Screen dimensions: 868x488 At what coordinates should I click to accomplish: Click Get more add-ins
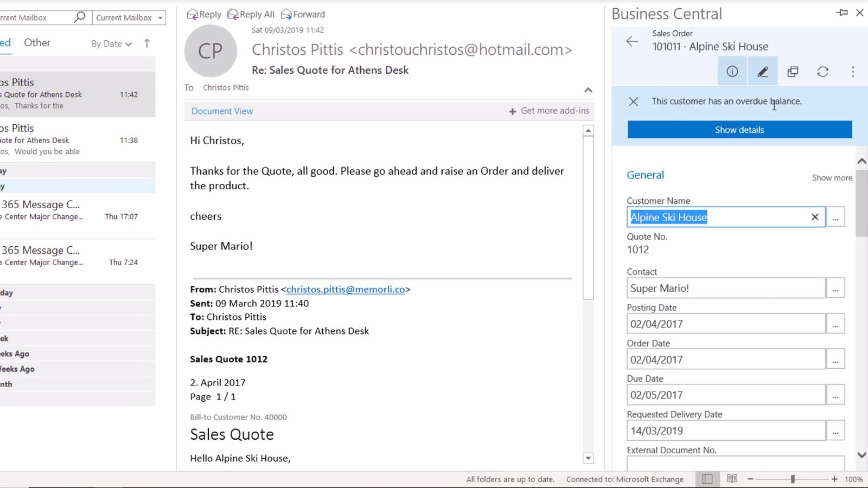coord(549,111)
